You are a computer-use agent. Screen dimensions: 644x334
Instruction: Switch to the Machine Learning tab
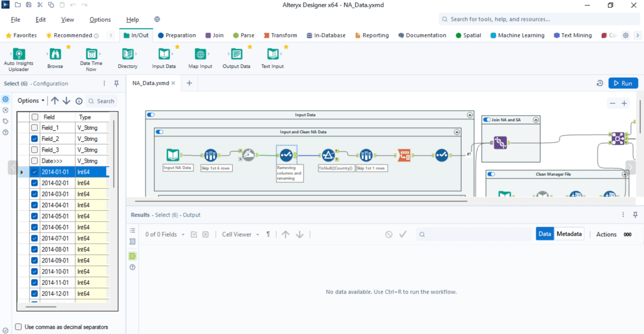point(517,35)
